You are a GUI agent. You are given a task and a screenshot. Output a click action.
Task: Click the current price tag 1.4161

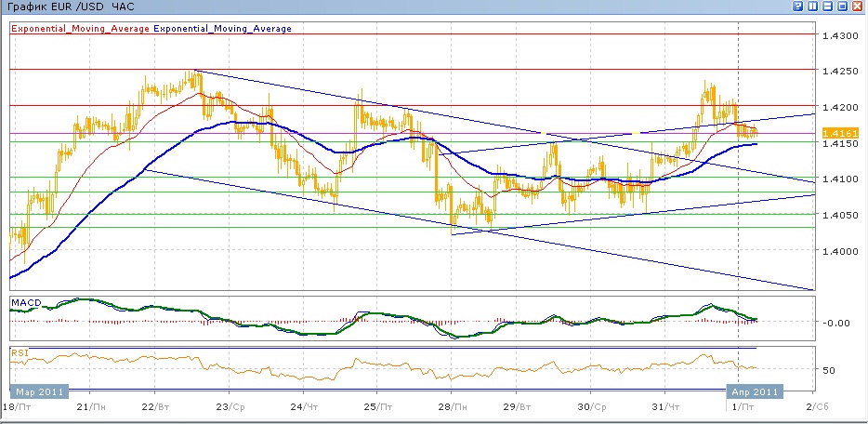pyautogui.click(x=840, y=133)
